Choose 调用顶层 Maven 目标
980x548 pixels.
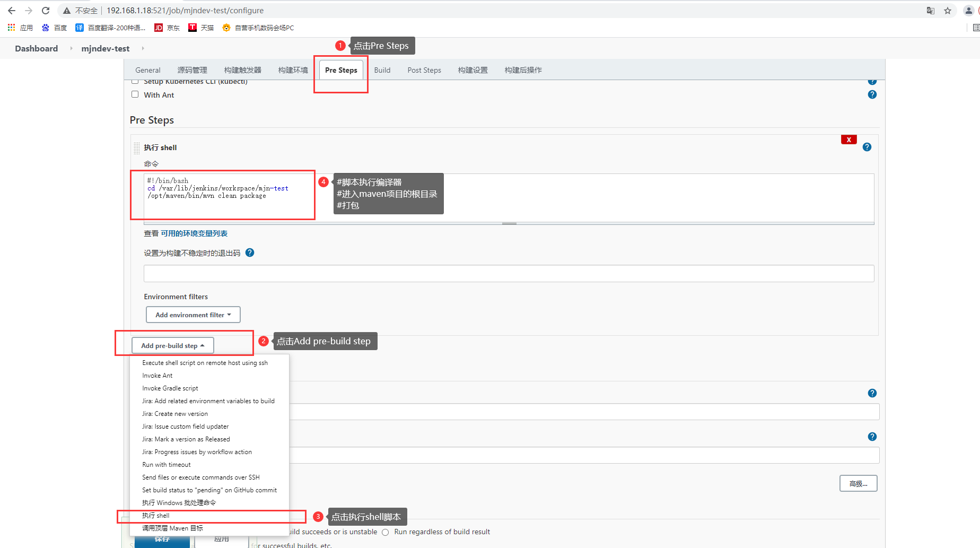pos(209,528)
